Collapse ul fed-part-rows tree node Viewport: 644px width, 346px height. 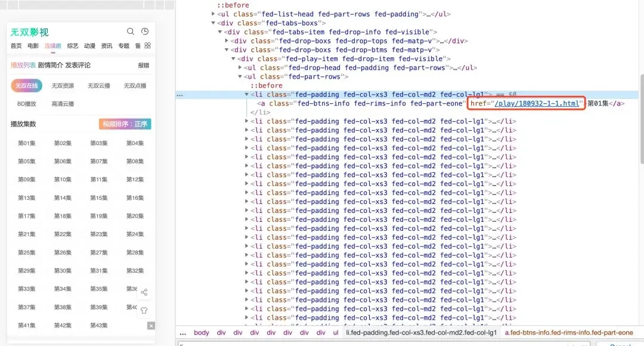pyautogui.click(x=240, y=77)
